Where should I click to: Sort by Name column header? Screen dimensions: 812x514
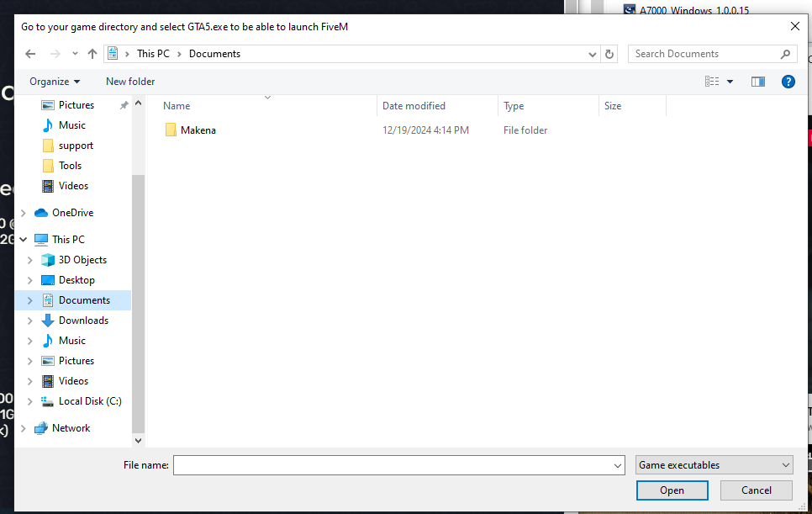[x=177, y=106]
